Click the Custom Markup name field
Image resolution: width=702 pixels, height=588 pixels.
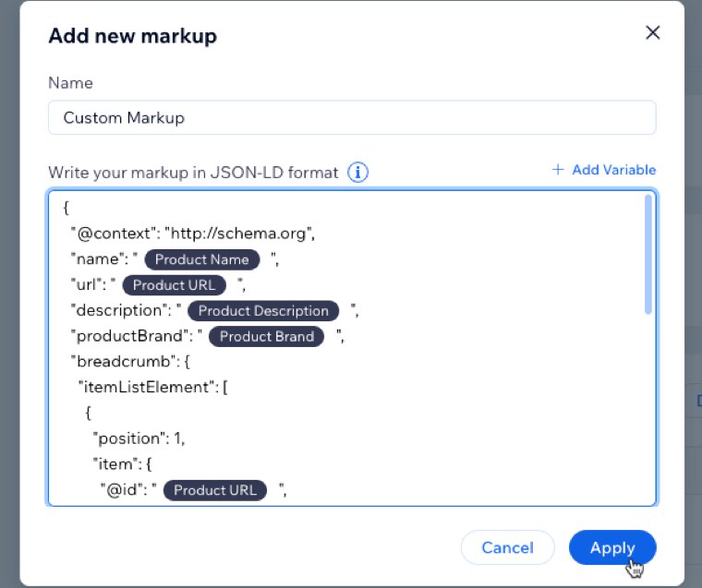pos(352,117)
